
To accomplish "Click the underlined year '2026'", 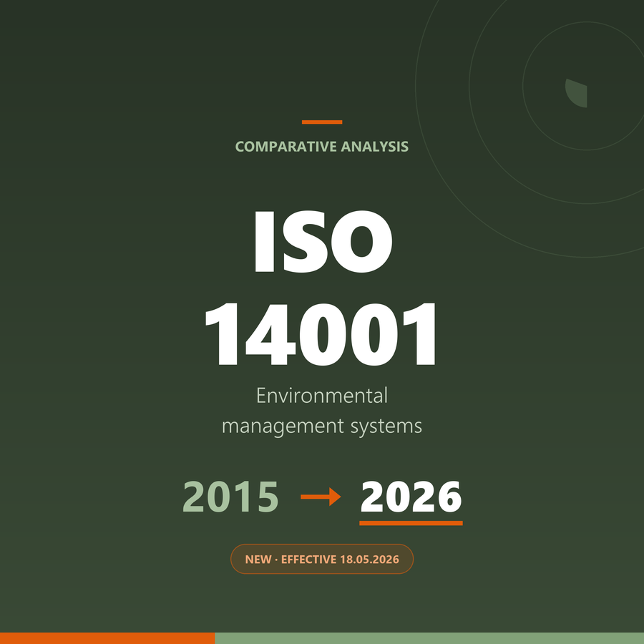I will click(x=411, y=497).
